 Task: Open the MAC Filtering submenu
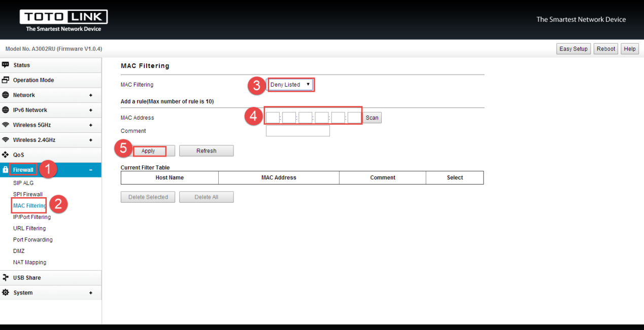[29, 206]
